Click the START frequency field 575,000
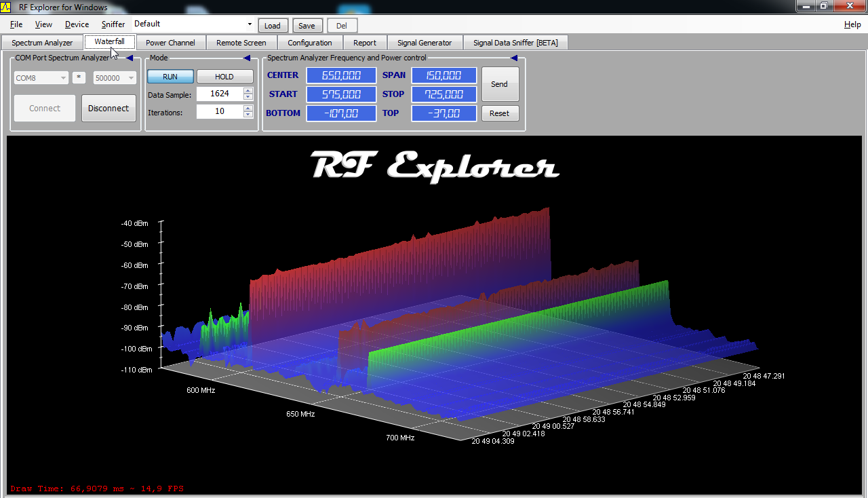The width and height of the screenshot is (868, 498). coord(341,94)
